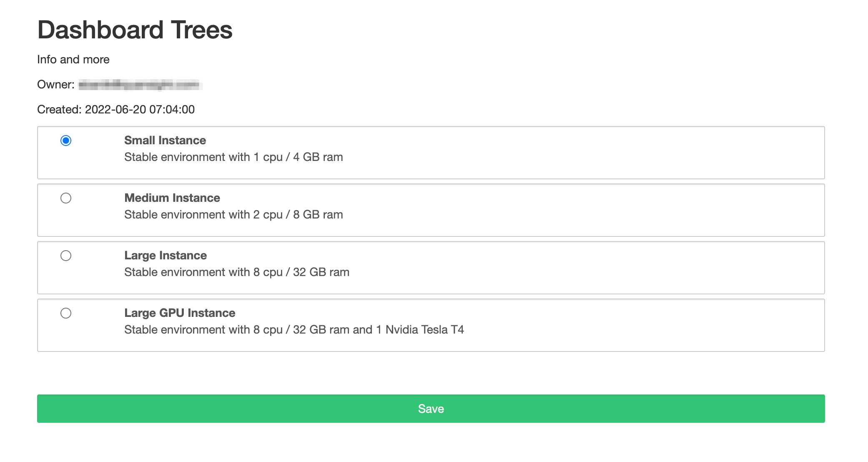
Task: Click the Small Instance option card
Action: tap(431, 153)
